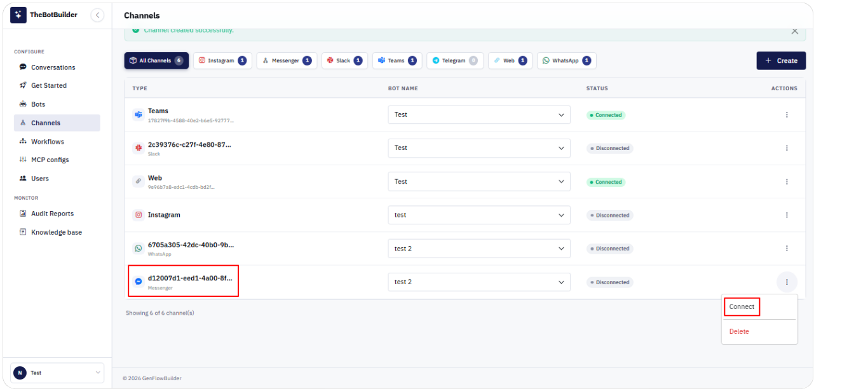868x391 pixels.
Task: Click the Audit Reports clipboard icon
Action: 23,214
